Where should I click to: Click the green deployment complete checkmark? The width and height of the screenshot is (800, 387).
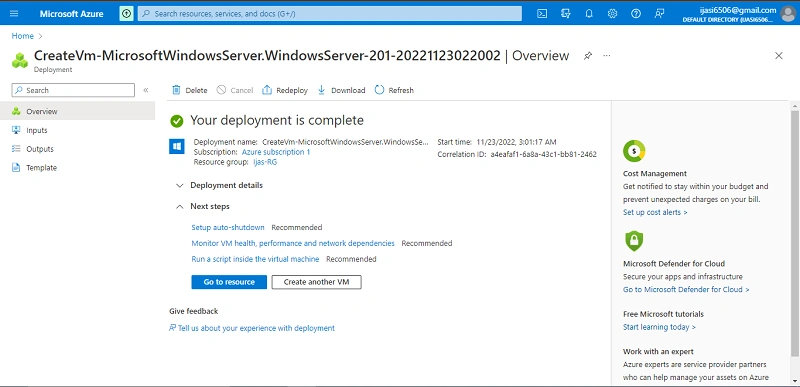pos(177,121)
